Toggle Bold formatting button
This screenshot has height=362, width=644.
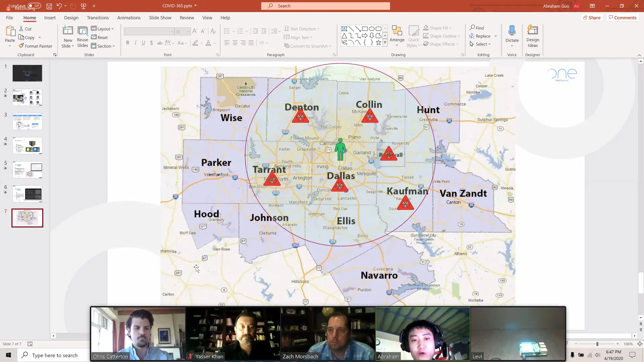pyautogui.click(x=127, y=43)
